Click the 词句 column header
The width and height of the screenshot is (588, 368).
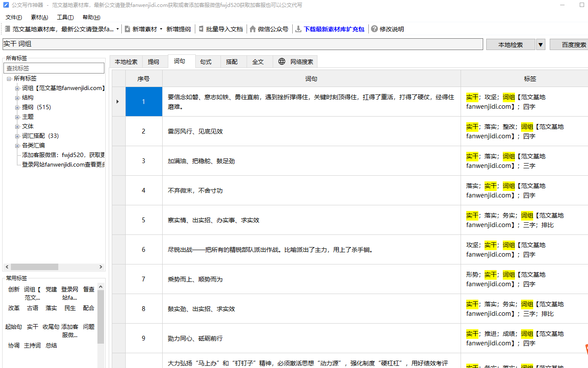click(311, 79)
